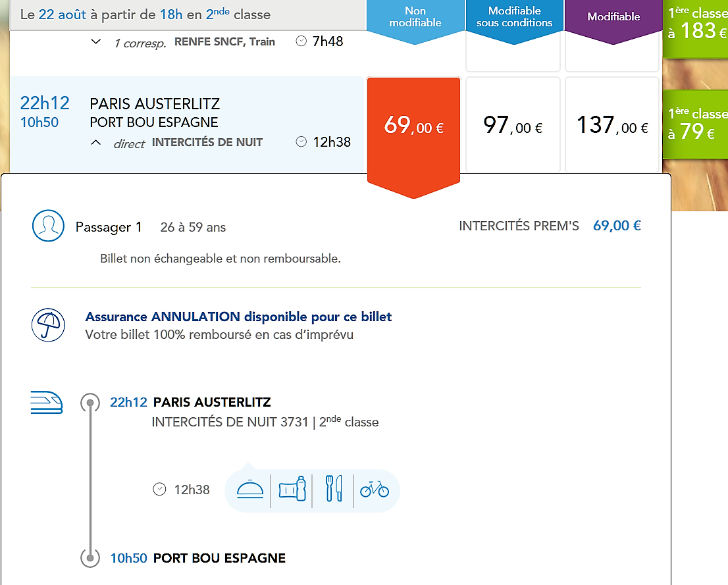728x585 pixels.
Task: Click the bicycle transport icon
Action: point(375,490)
